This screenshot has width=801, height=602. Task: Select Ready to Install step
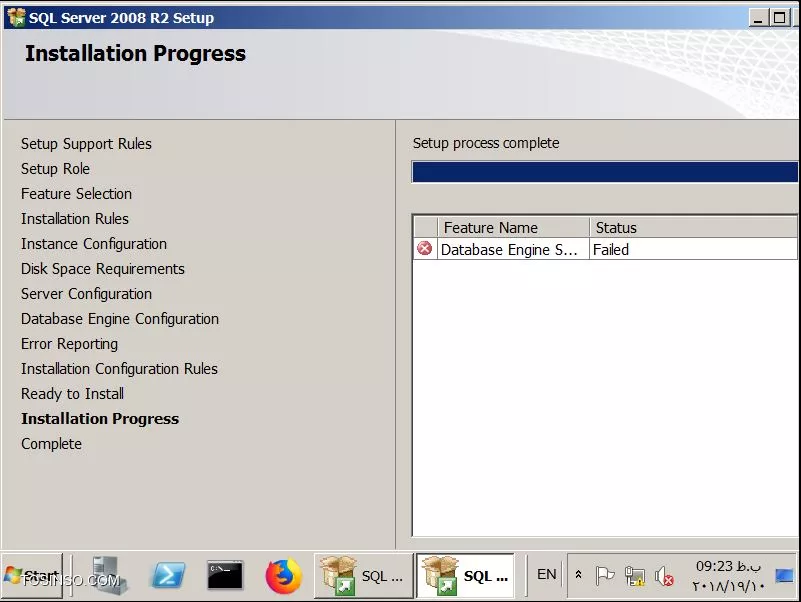tap(73, 394)
